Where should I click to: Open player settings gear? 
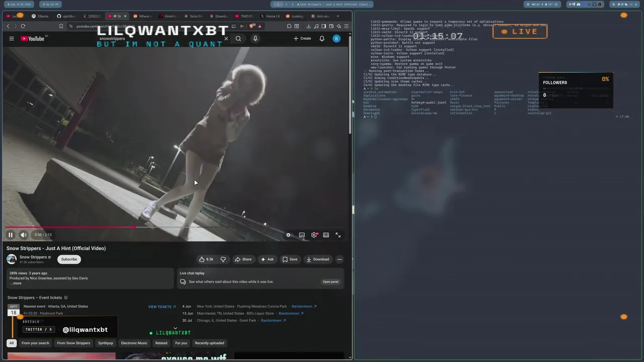314,235
